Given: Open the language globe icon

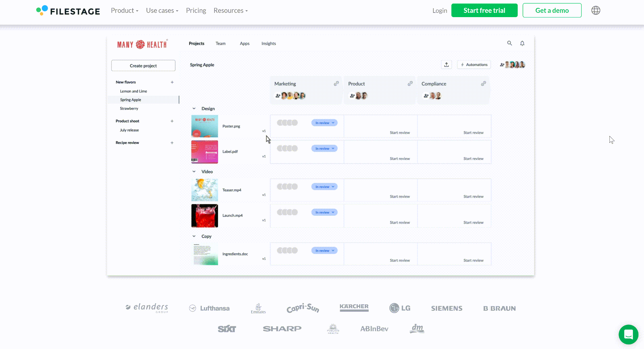Looking at the screenshot, I should tap(596, 11).
